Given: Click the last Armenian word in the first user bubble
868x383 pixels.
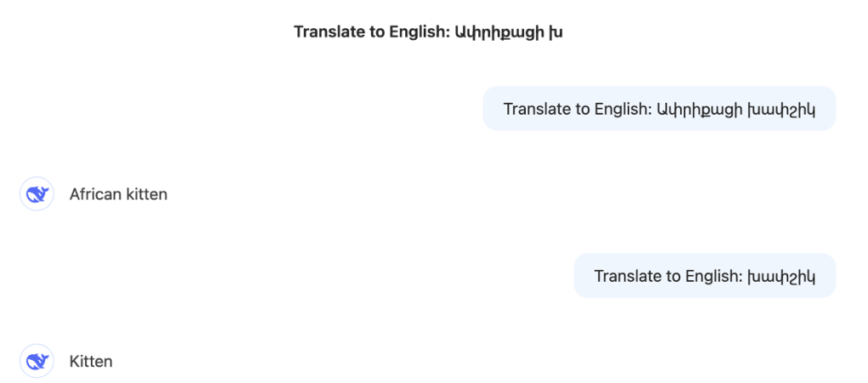Looking at the screenshot, I should (781, 109).
